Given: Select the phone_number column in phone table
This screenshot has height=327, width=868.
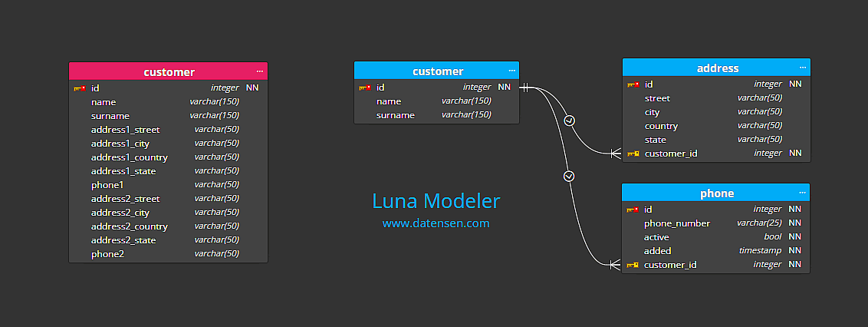Looking at the screenshot, I should [x=677, y=223].
